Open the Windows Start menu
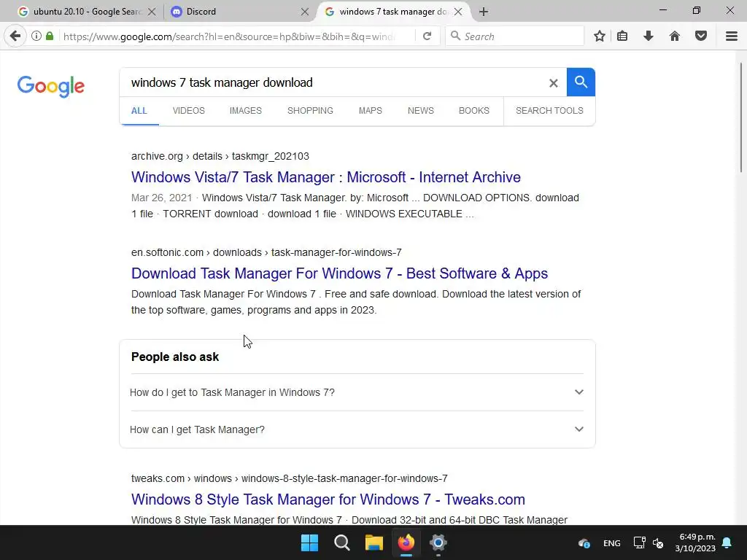 click(x=309, y=542)
